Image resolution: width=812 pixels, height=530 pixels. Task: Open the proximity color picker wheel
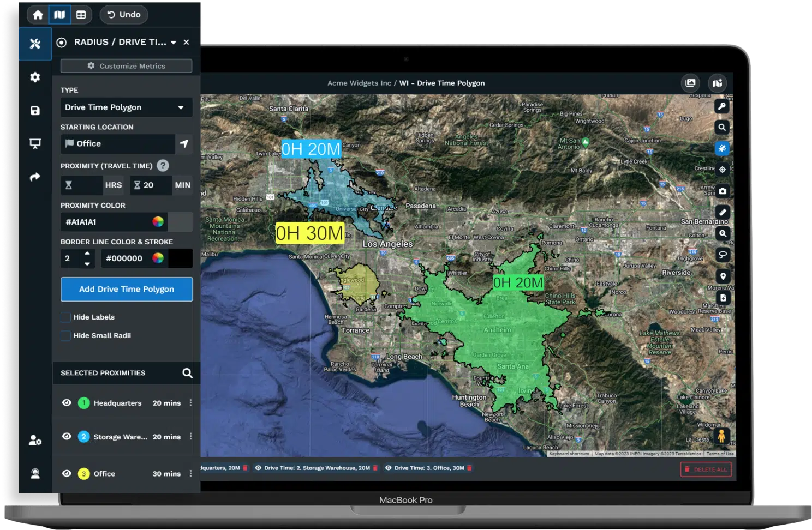pos(158,222)
